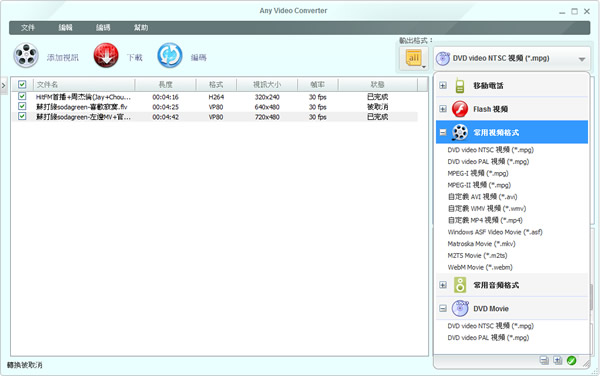The image size is (600, 376).
Task: Select DVD video NTSC under common video formats
Action: [491, 150]
